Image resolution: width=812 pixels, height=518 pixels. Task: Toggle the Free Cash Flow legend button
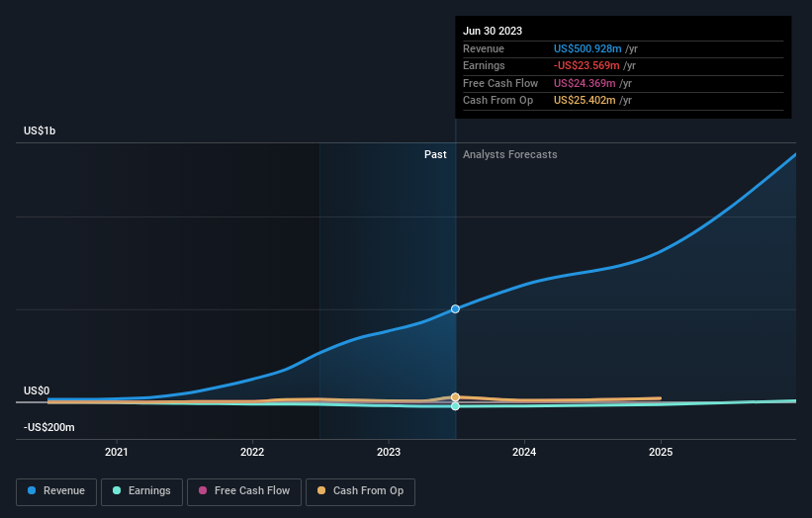[x=244, y=491]
